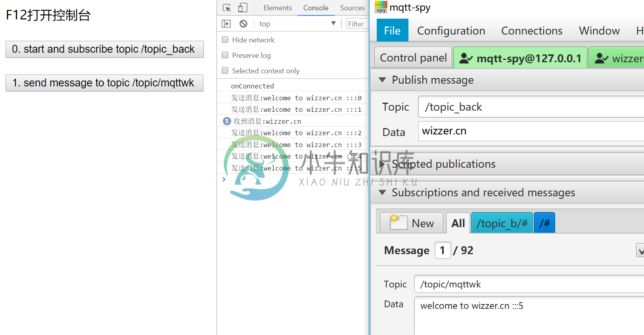Click the mqtt-spy application icon

pyautogui.click(x=381, y=7)
